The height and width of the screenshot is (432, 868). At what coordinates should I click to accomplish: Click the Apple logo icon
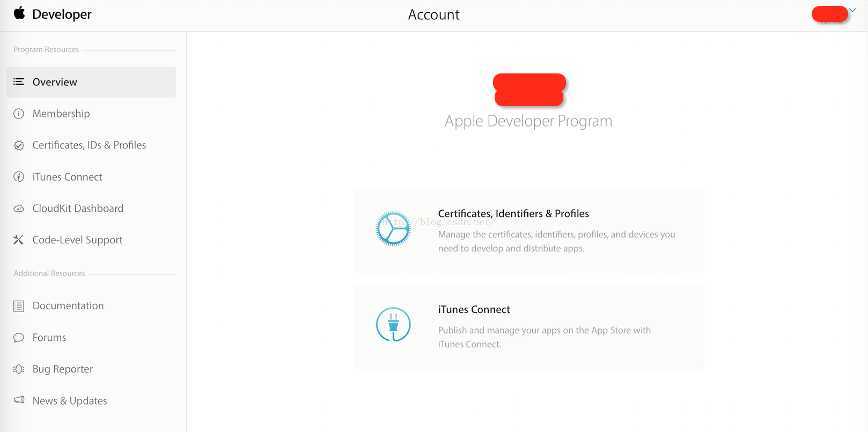coord(19,13)
